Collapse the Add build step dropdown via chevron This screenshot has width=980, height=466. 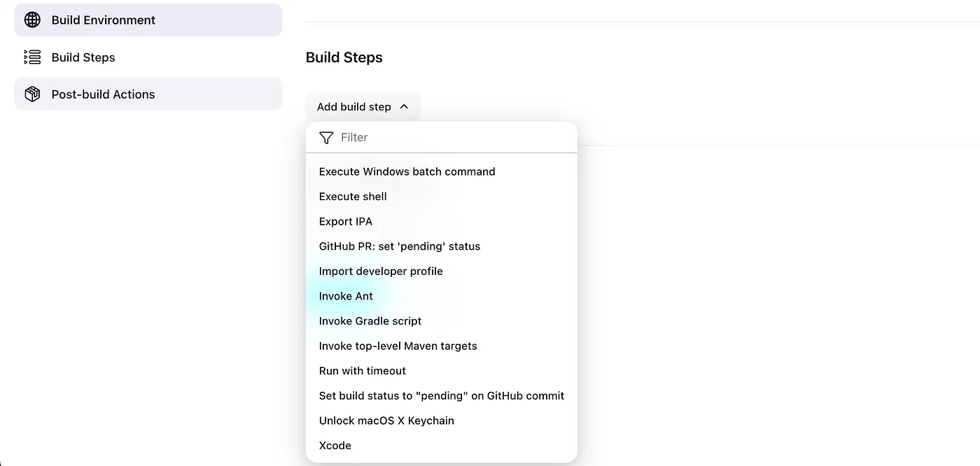click(x=404, y=106)
